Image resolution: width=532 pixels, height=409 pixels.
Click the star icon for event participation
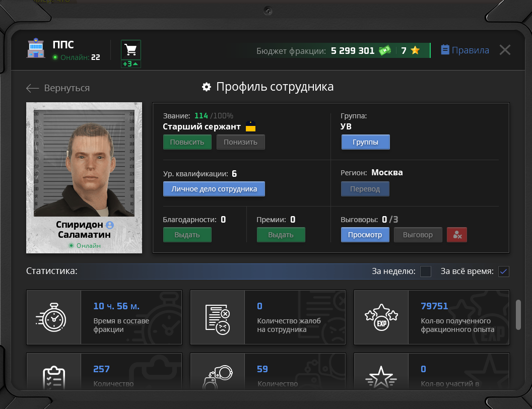tap(381, 377)
